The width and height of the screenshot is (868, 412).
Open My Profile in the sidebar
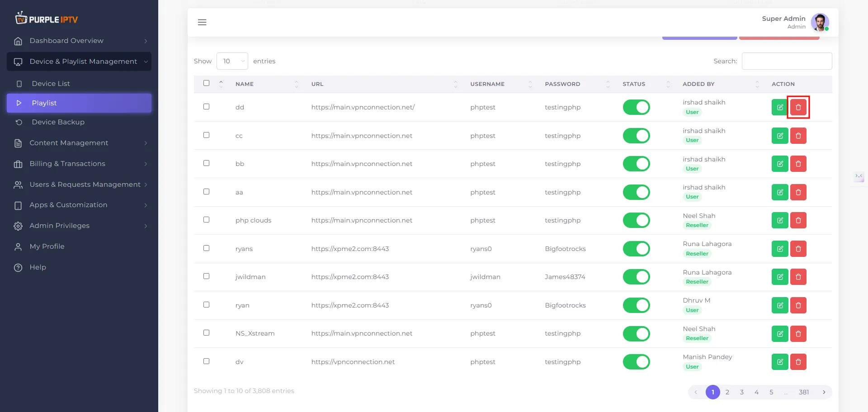click(x=79, y=246)
